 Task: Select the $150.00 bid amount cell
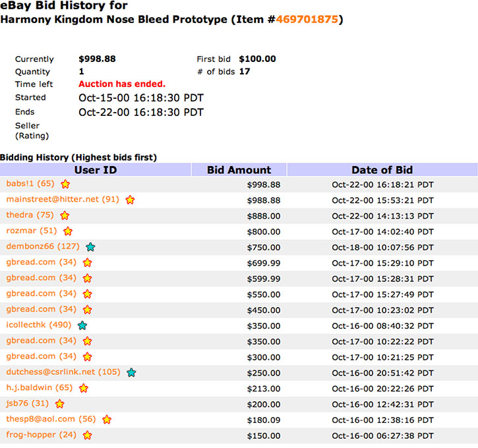tap(263, 436)
